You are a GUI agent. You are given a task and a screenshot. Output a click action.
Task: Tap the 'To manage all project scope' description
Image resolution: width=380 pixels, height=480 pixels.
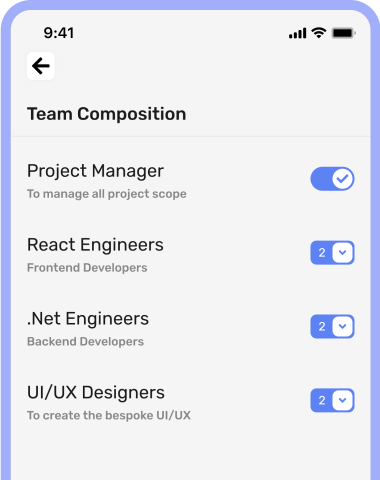click(107, 194)
